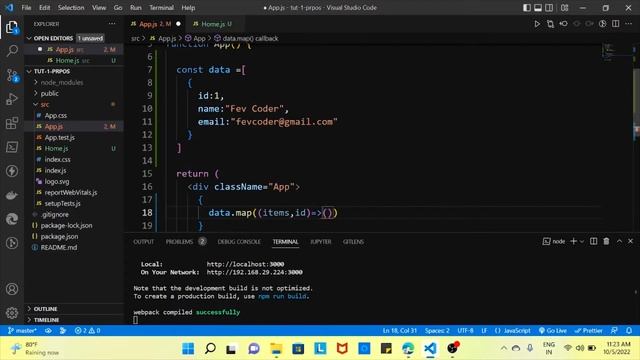This screenshot has height=360, width=640.
Task: Open the Explorer view in activity bar
Action: pos(12,27)
